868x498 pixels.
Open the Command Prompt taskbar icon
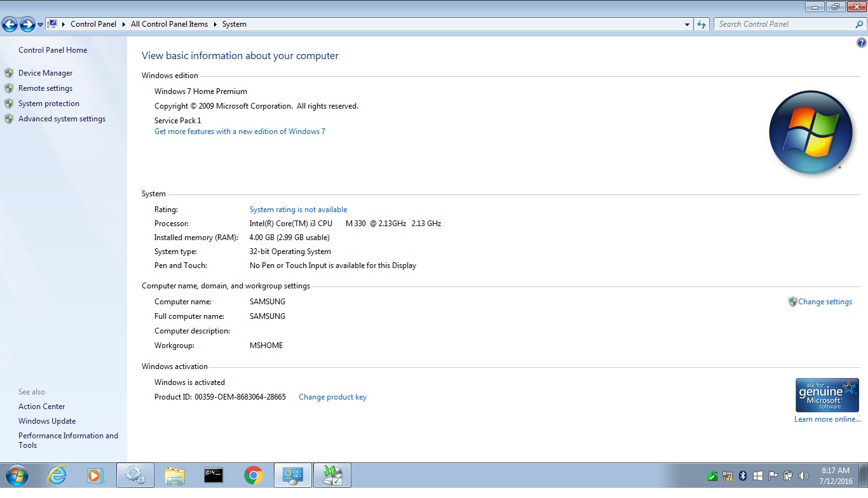click(x=214, y=475)
